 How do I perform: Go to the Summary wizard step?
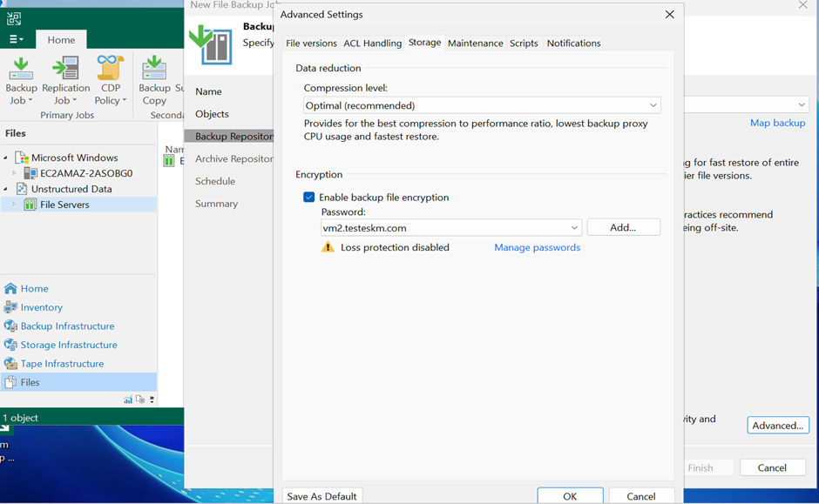pos(216,204)
